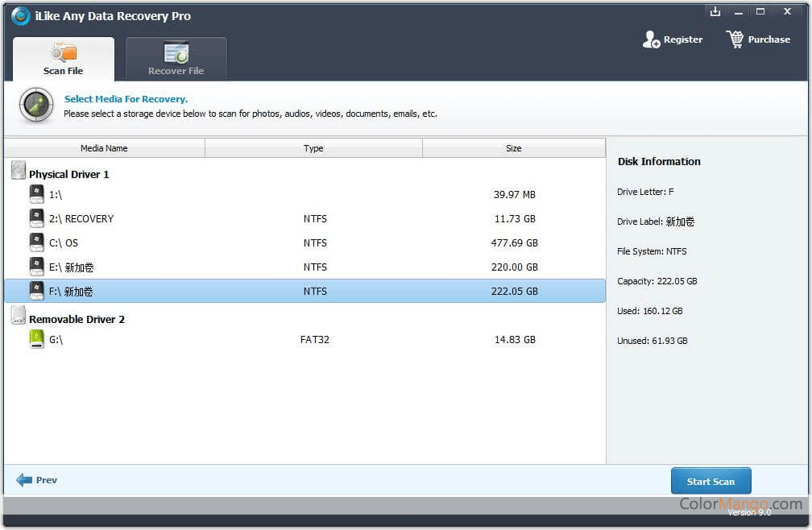812x530 pixels.
Task: Click drive icon for partition 1:\
Action: 37,194
